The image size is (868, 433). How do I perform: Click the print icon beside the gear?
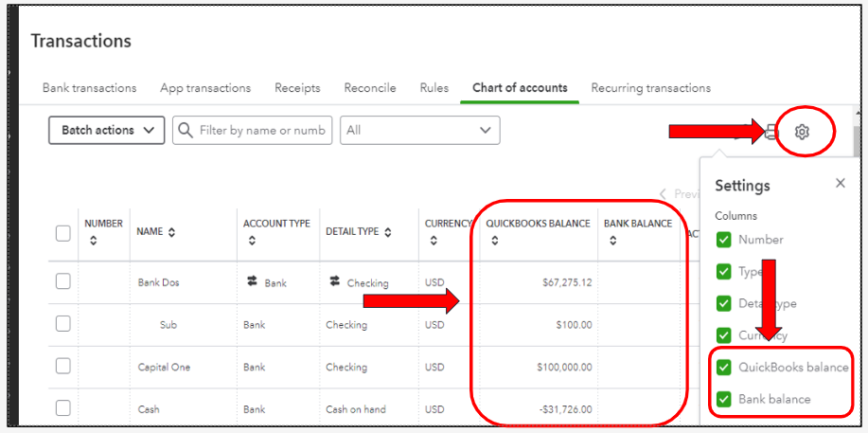(772, 132)
